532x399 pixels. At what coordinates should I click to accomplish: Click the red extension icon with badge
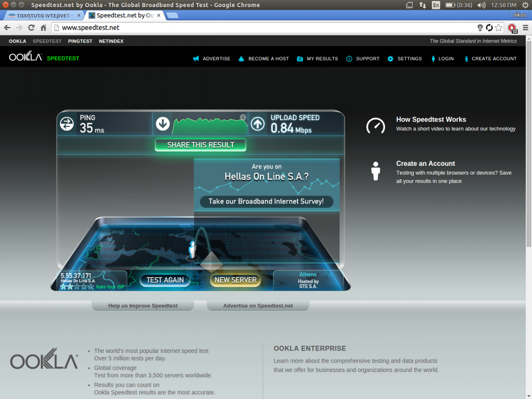tap(512, 28)
